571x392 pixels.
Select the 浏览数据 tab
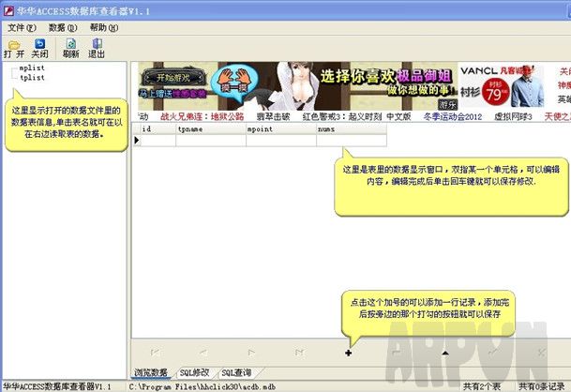click(x=151, y=372)
